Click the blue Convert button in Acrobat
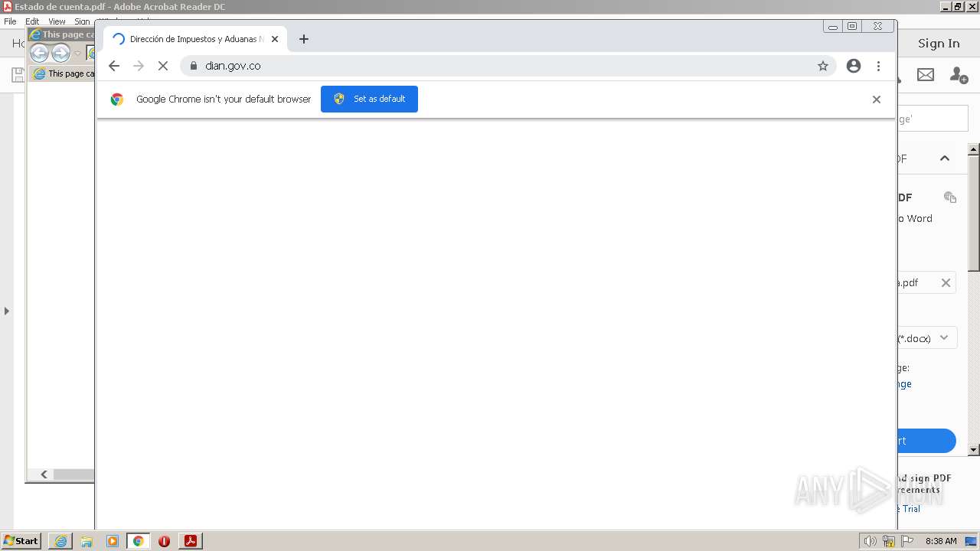The width and height of the screenshot is (980, 551). pos(926,441)
